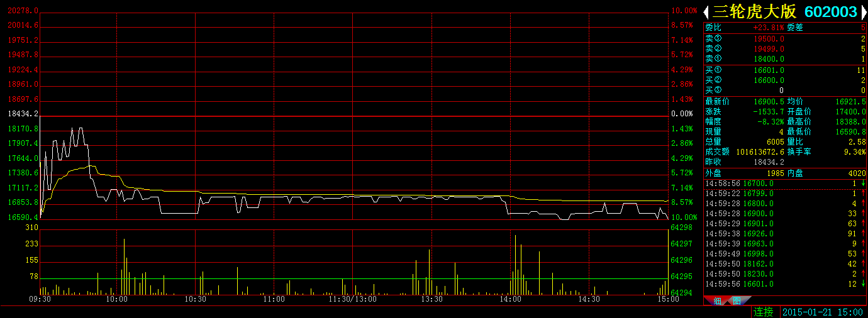Click the 09:30 time axis label

point(39,300)
